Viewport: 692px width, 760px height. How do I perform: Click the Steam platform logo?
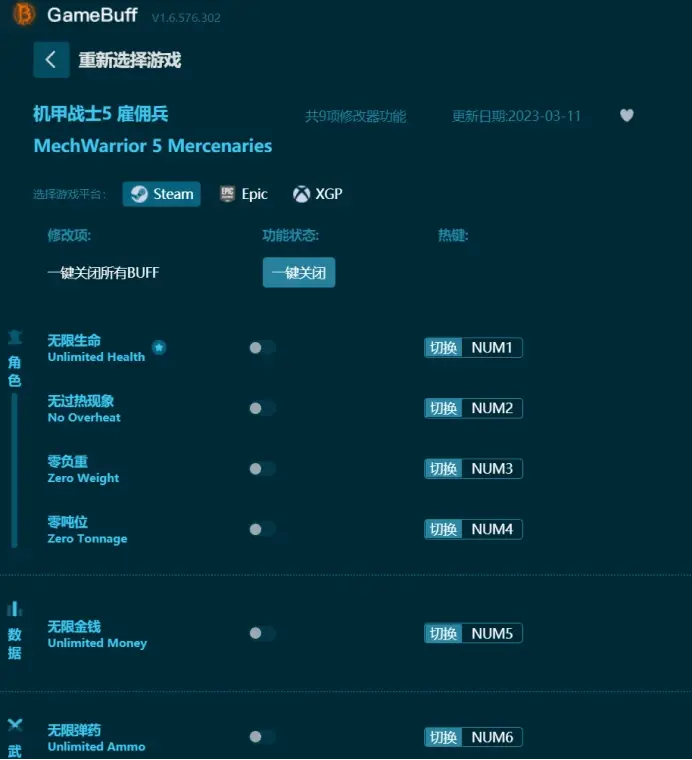coord(140,194)
